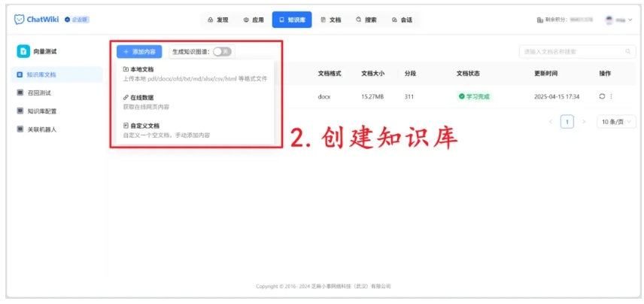644x304 pixels.
Task: Open the more options icon in docx row
Action: pos(611,96)
